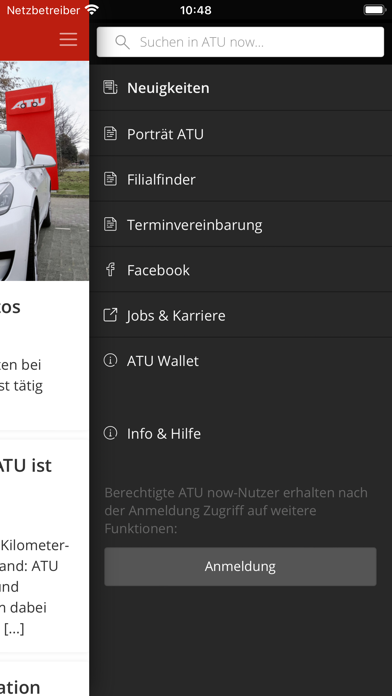Click the Filialfinder document icon
This screenshot has height=696, width=392.
tap(110, 179)
